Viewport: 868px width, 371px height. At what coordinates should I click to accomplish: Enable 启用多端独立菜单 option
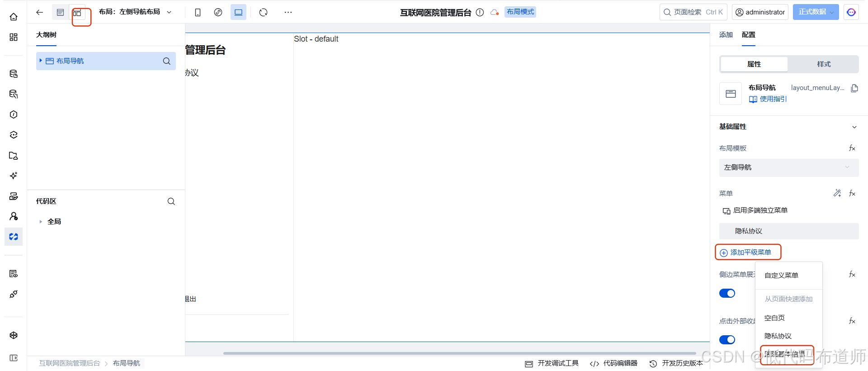[x=755, y=210]
